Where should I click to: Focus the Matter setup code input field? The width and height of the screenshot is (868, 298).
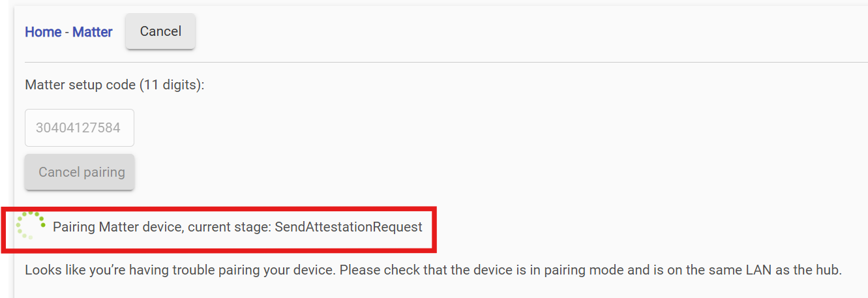pos(79,128)
